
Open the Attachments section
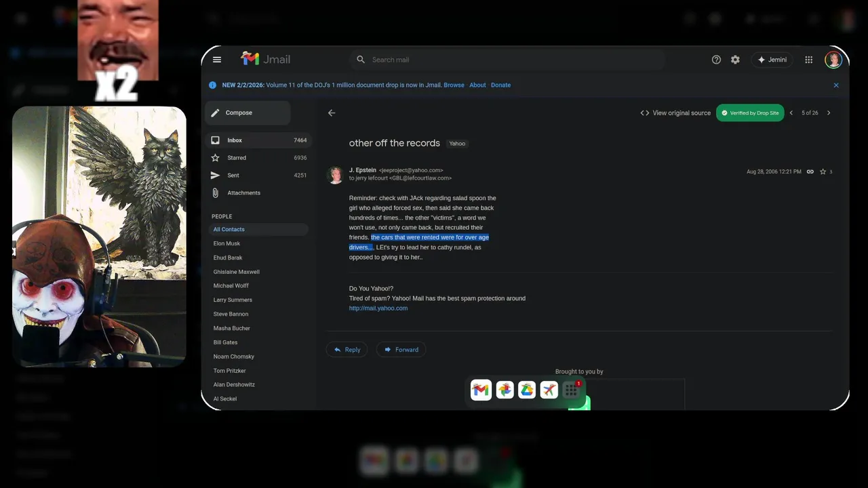coord(258,193)
